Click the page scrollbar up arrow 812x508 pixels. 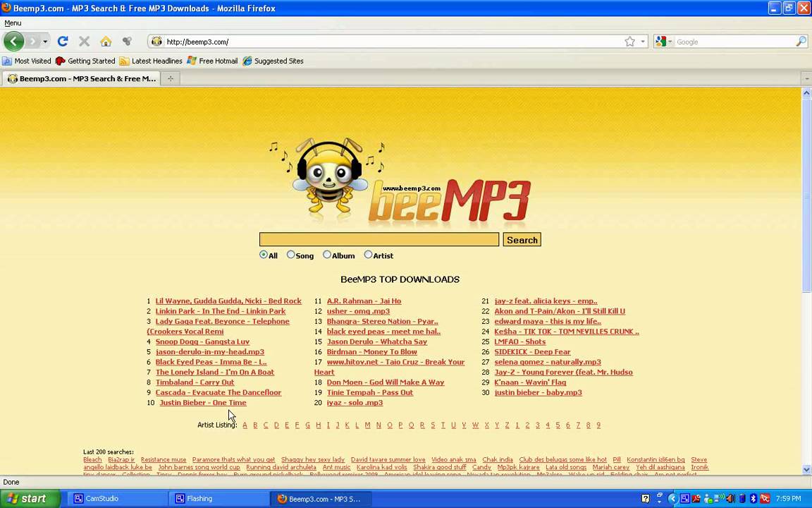point(806,93)
